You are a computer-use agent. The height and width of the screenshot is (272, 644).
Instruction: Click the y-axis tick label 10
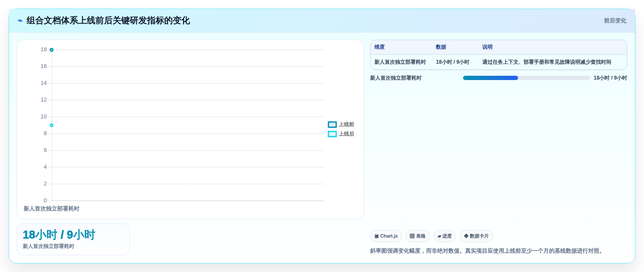(x=44, y=117)
